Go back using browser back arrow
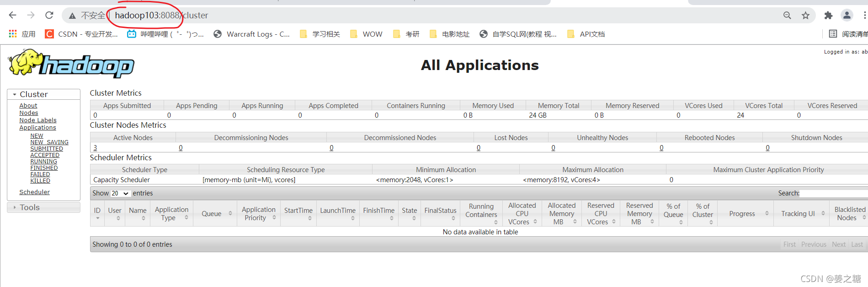 [13, 15]
